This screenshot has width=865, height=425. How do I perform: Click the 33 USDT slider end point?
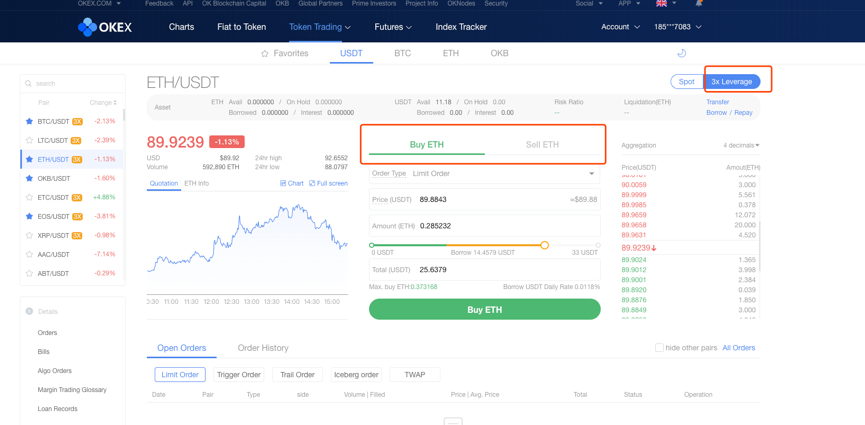[598, 245]
